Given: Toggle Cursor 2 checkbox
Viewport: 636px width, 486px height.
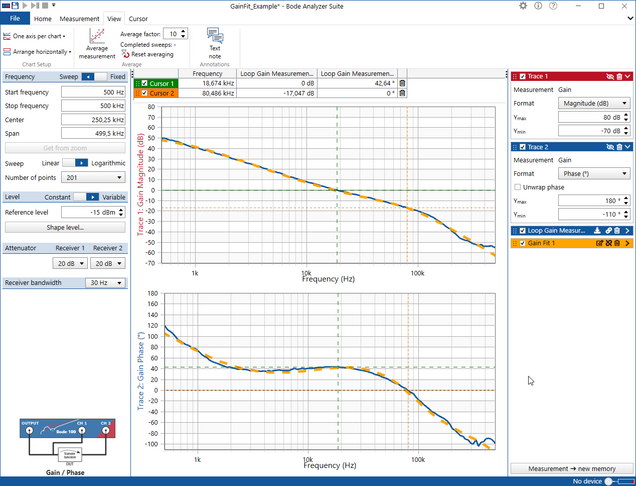Looking at the screenshot, I should pos(144,93).
